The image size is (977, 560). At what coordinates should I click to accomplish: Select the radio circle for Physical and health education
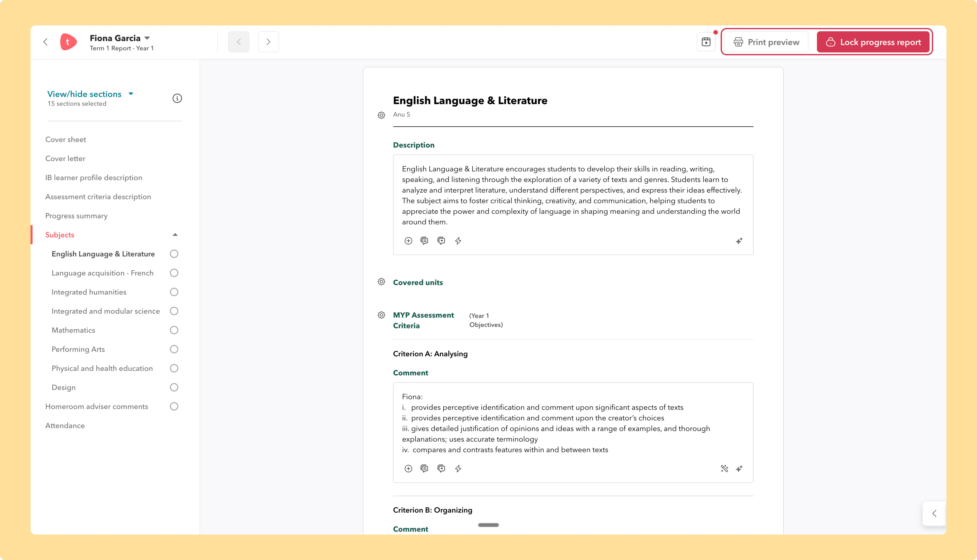coord(174,369)
